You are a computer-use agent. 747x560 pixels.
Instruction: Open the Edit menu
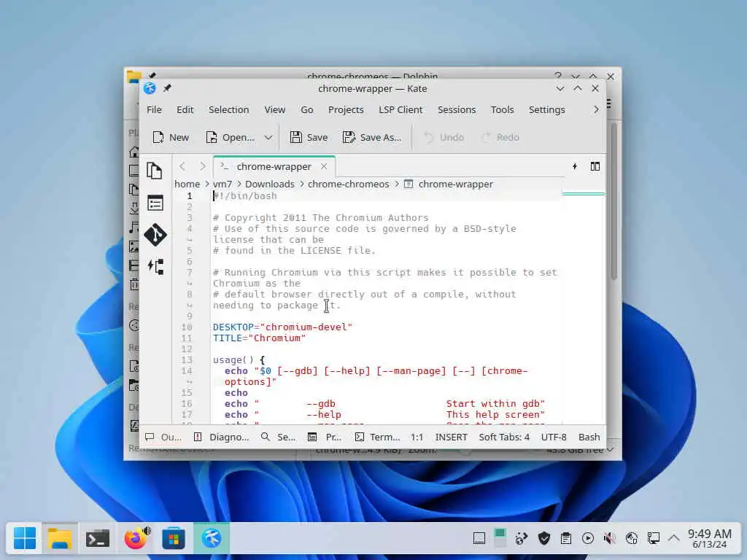(185, 110)
